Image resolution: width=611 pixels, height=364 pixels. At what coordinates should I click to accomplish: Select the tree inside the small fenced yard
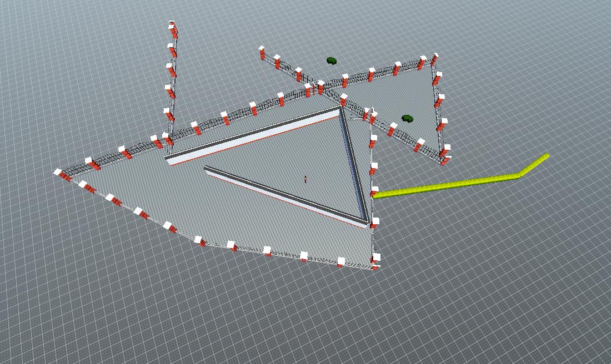pos(407,119)
